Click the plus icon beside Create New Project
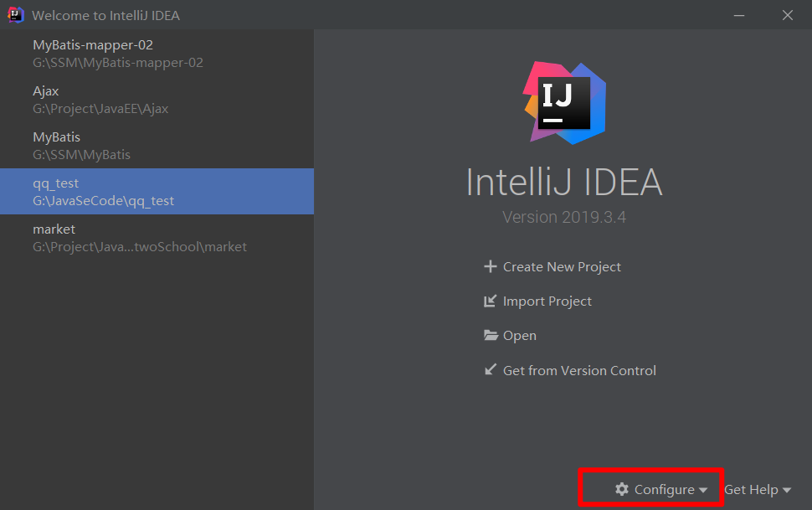This screenshot has width=812, height=510. coord(491,267)
